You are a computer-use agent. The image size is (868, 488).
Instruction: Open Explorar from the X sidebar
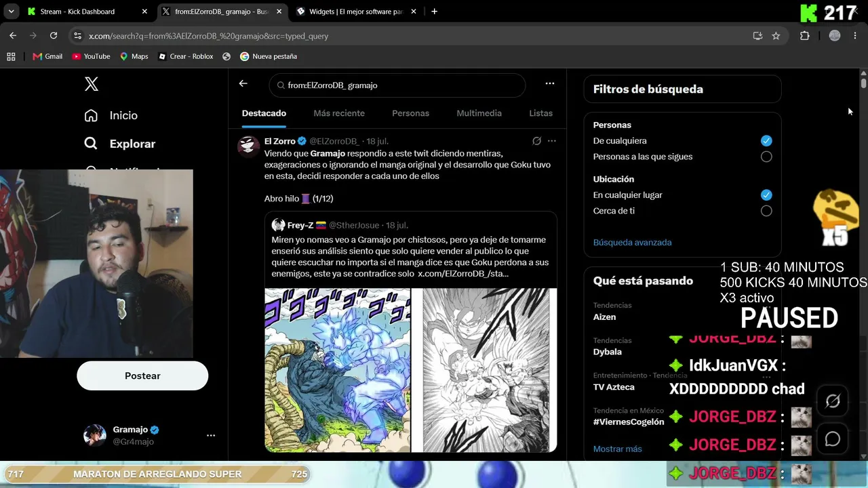(119, 144)
